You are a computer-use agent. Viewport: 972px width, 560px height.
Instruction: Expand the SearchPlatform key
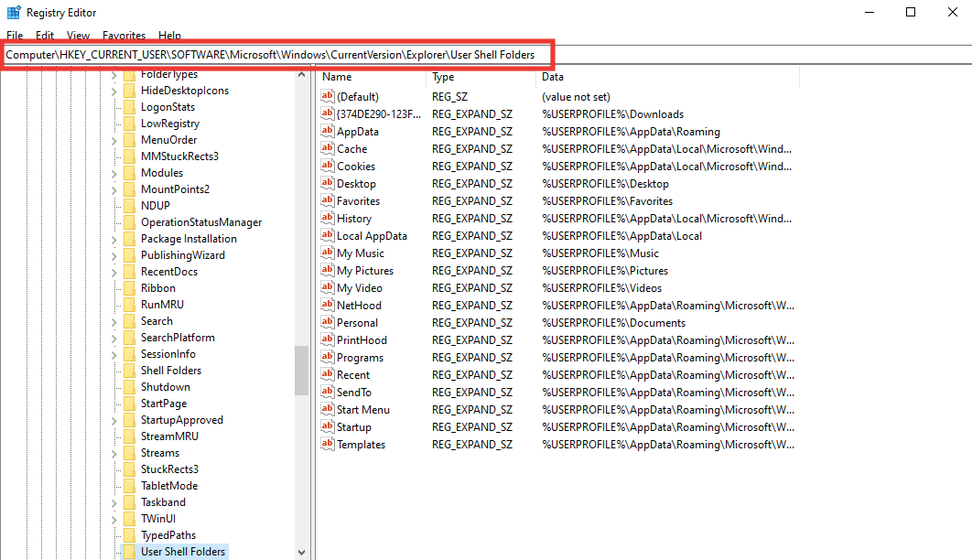point(114,339)
